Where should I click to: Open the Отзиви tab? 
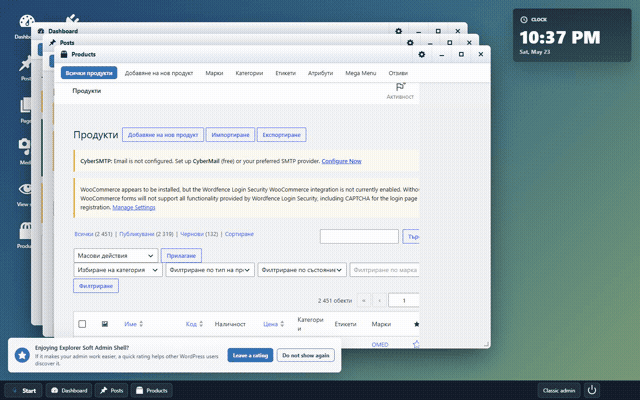tap(398, 73)
